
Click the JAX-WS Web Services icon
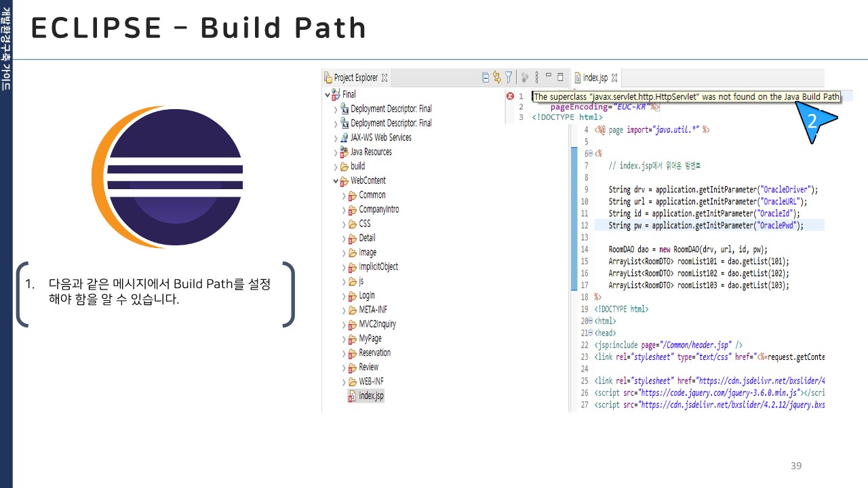pos(344,138)
